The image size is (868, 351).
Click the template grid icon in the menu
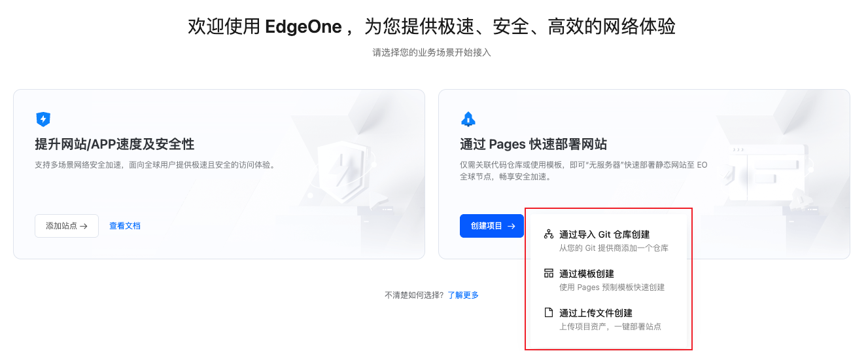pyautogui.click(x=549, y=273)
